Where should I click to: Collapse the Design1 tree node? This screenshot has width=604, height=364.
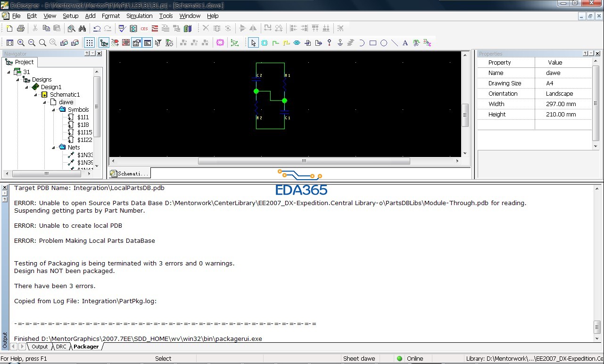coord(27,87)
